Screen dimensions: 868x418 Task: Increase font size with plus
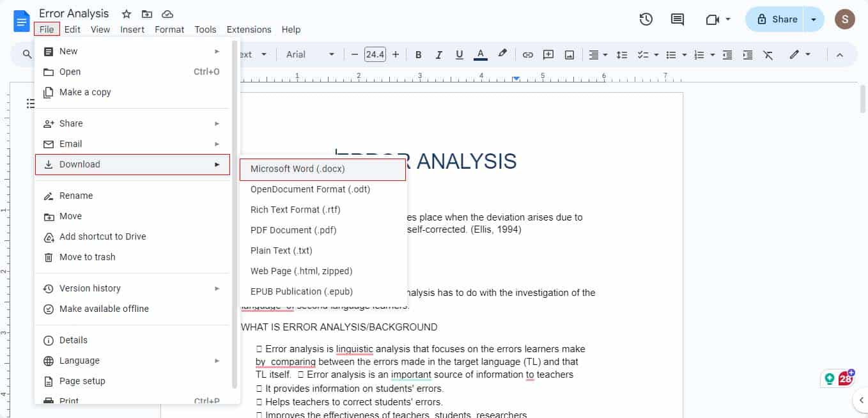(x=396, y=54)
